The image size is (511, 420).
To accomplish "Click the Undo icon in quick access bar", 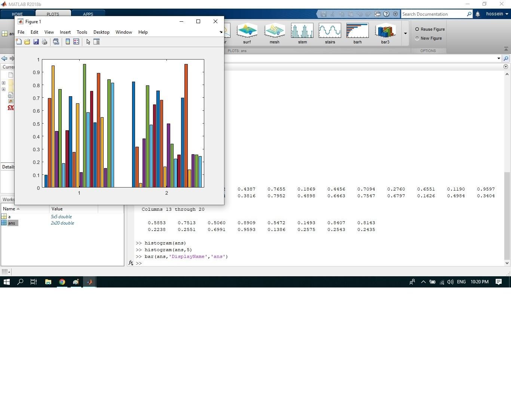I will [x=359, y=14].
